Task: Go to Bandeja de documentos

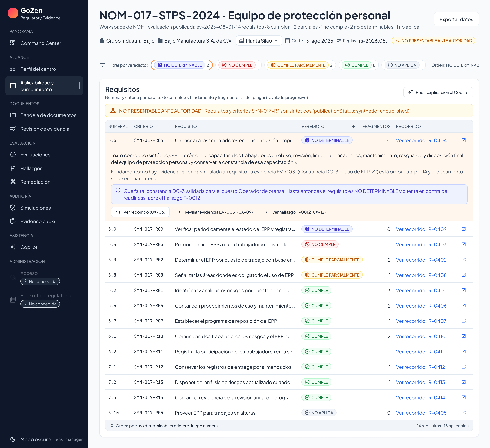Action: (44, 115)
